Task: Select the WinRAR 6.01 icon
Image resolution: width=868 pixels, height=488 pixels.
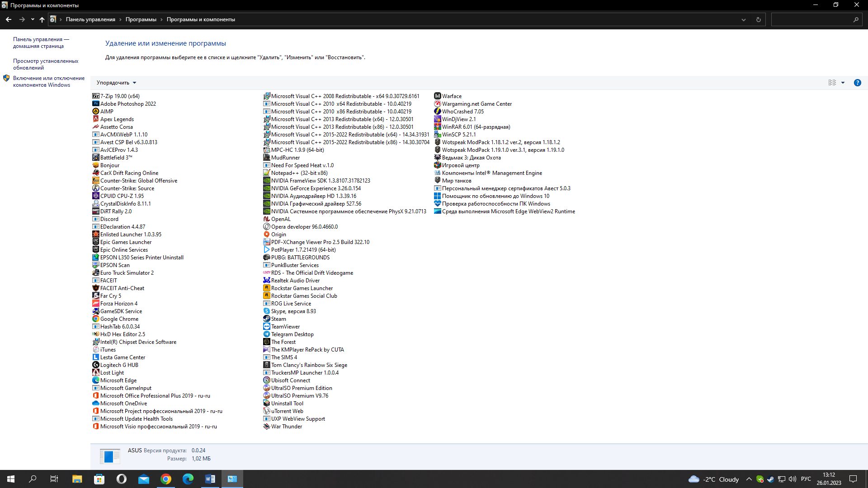Action: [x=437, y=127]
